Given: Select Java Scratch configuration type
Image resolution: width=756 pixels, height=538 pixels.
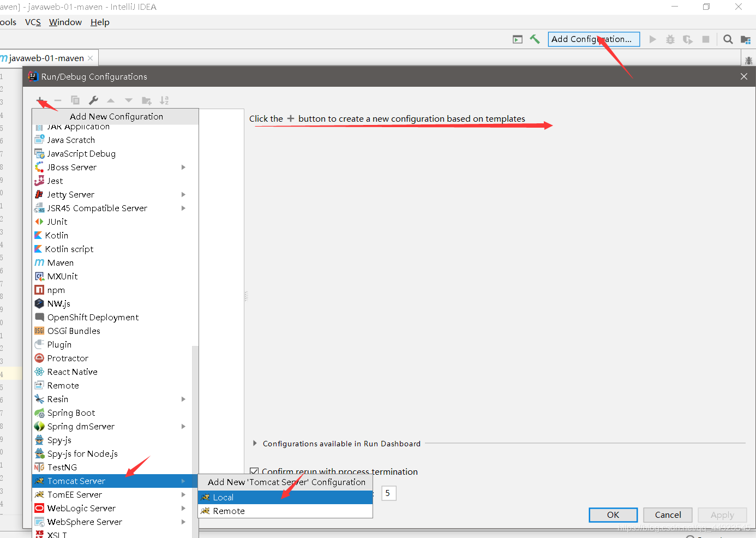Looking at the screenshot, I should point(115,140).
